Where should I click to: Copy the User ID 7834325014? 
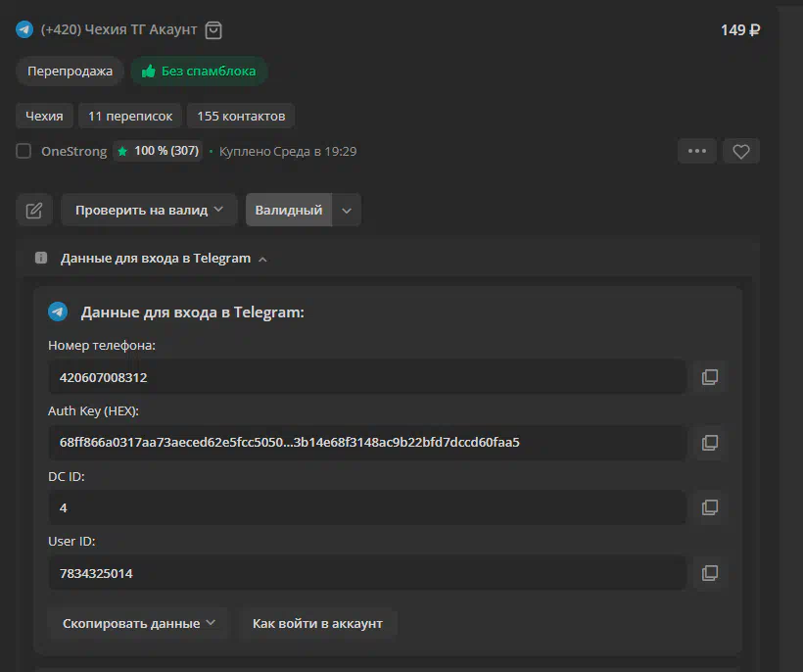click(x=710, y=573)
